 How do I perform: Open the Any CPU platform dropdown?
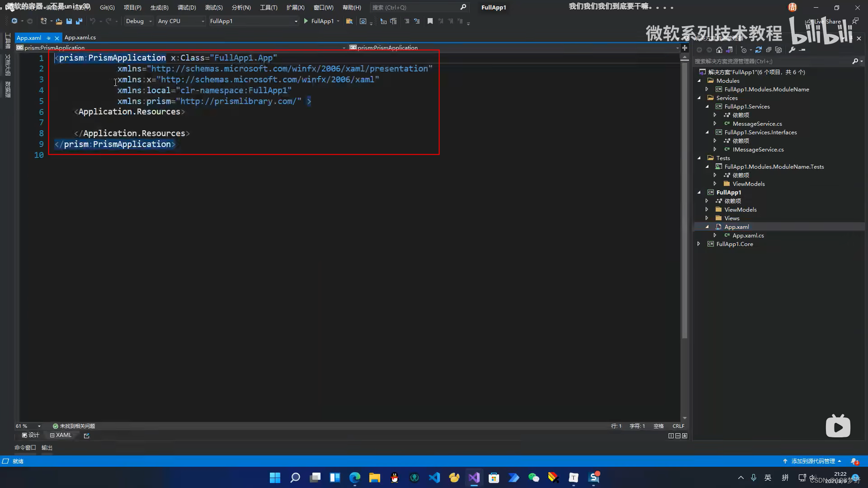tap(181, 21)
